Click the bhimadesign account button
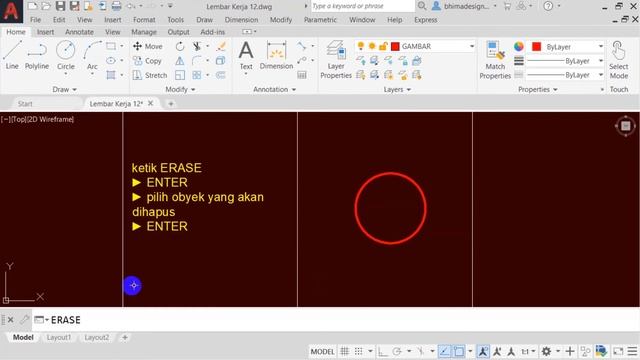 [x=464, y=6]
